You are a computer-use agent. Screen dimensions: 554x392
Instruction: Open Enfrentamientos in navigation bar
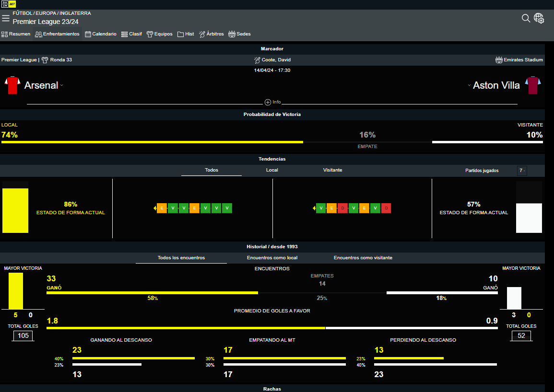[57, 34]
